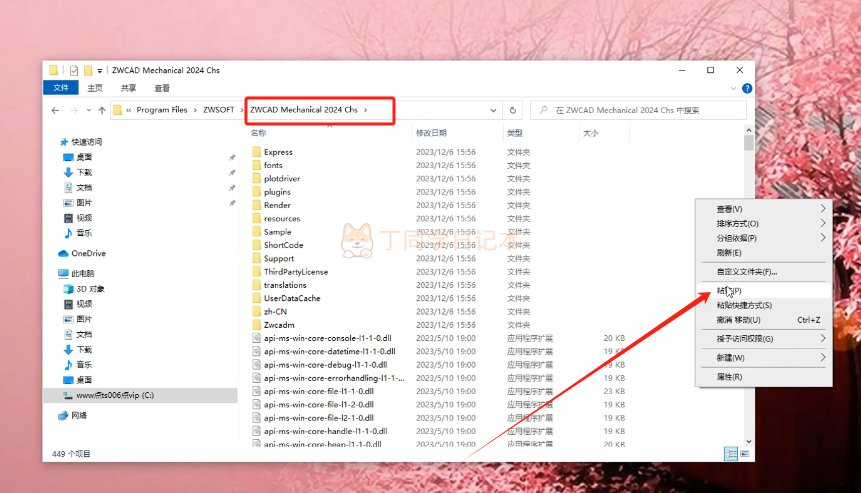Select the ShortCode folder
Image resolution: width=861 pixels, height=493 pixels.
click(x=283, y=245)
